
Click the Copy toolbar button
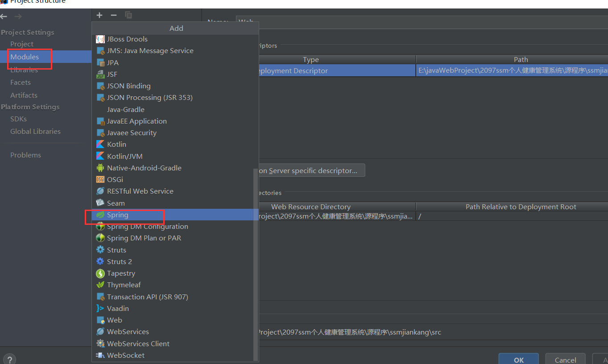coord(128,15)
